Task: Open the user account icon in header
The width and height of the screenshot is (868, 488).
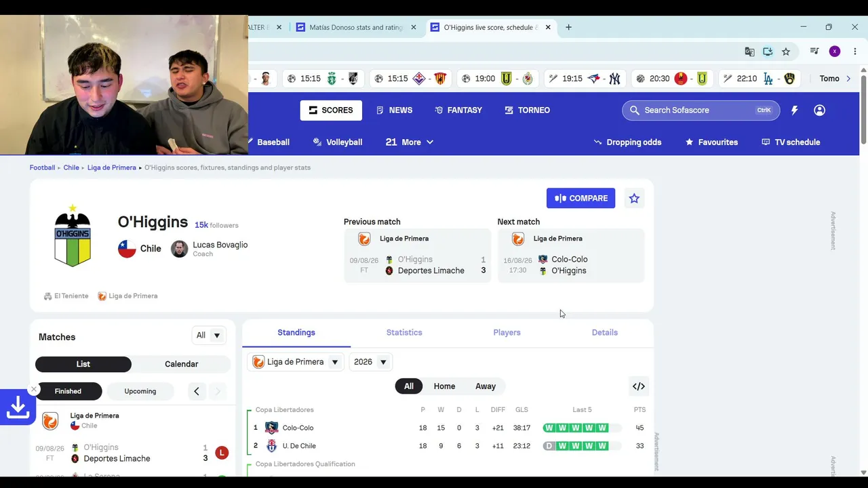Action: 819,110
